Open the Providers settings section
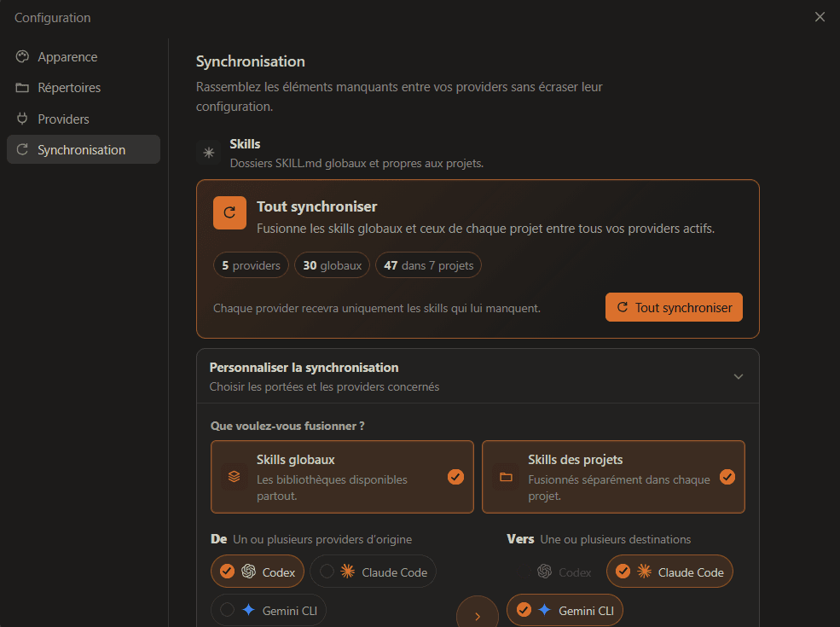 (x=83, y=119)
